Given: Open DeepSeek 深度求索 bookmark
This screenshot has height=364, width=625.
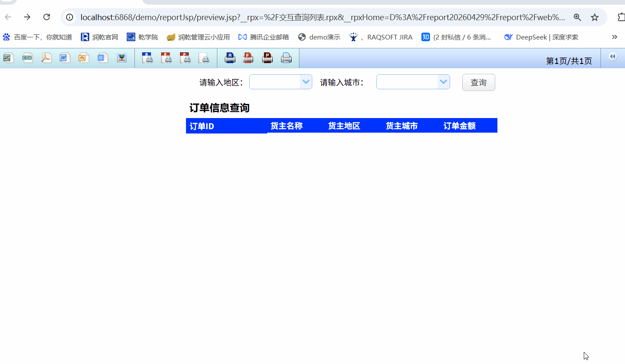Looking at the screenshot, I should tap(541, 37).
